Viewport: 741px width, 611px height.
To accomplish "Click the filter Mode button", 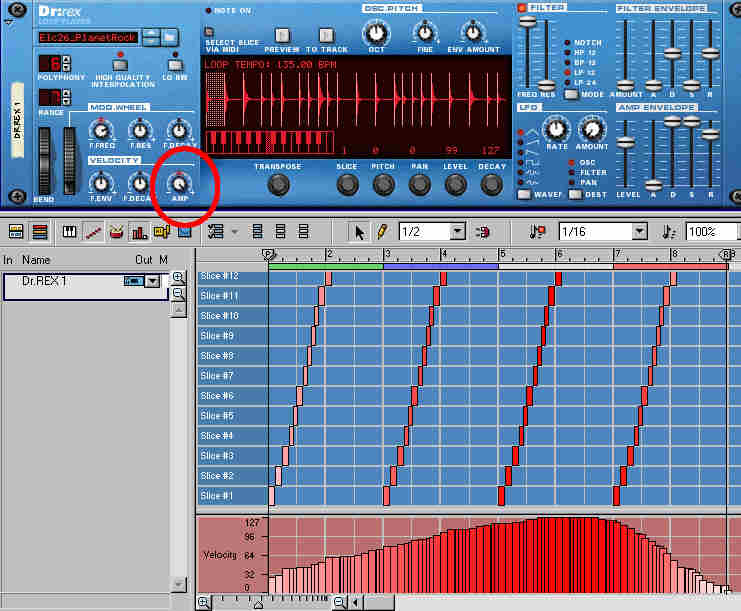I will coord(571,94).
